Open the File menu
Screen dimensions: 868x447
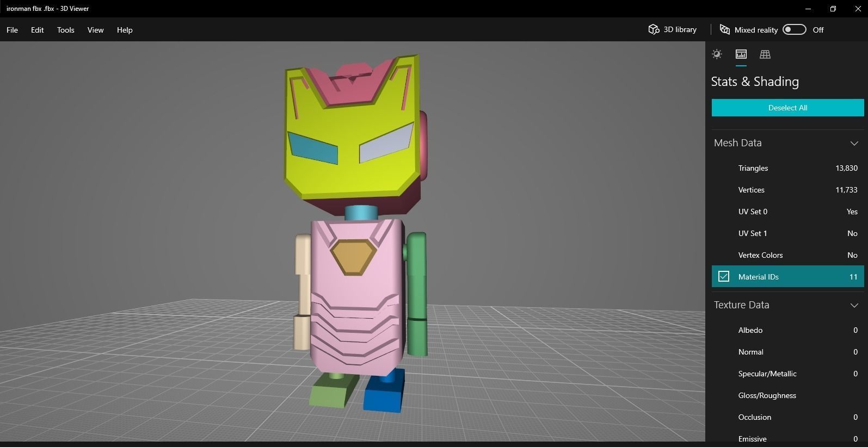12,30
